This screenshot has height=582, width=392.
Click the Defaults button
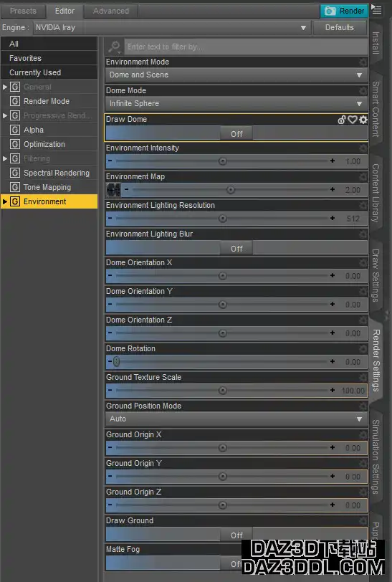339,27
